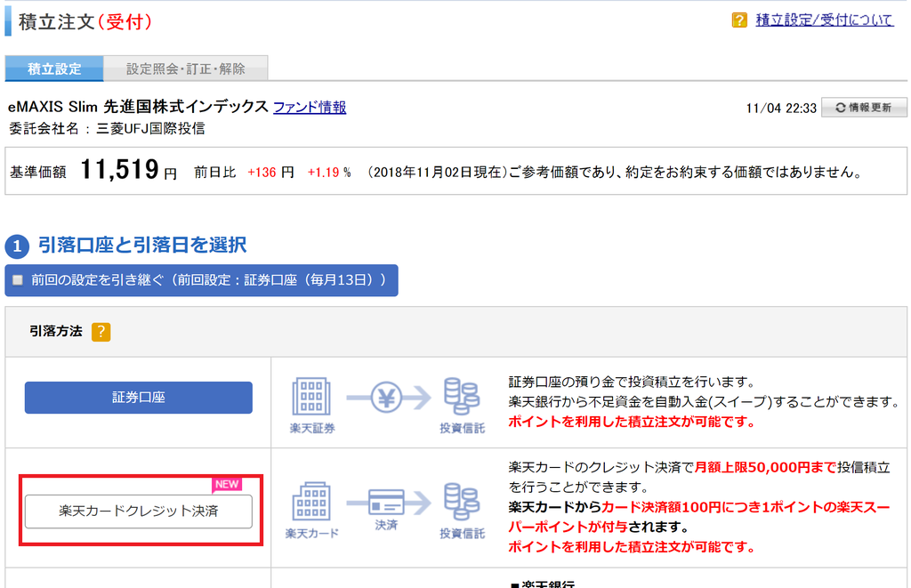The width and height of the screenshot is (911, 588).
Task: Click the help icon next to 引落方法
Action: point(101,332)
